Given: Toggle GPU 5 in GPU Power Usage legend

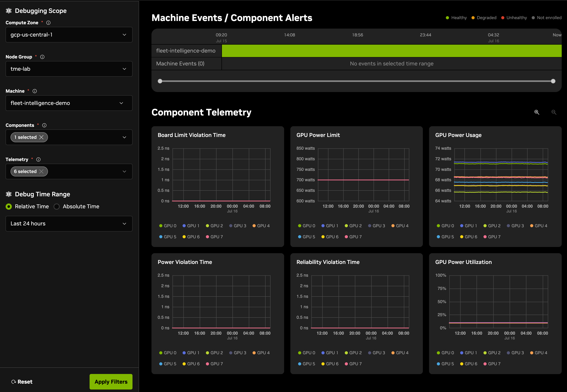Looking at the screenshot, I should click(x=445, y=237).
